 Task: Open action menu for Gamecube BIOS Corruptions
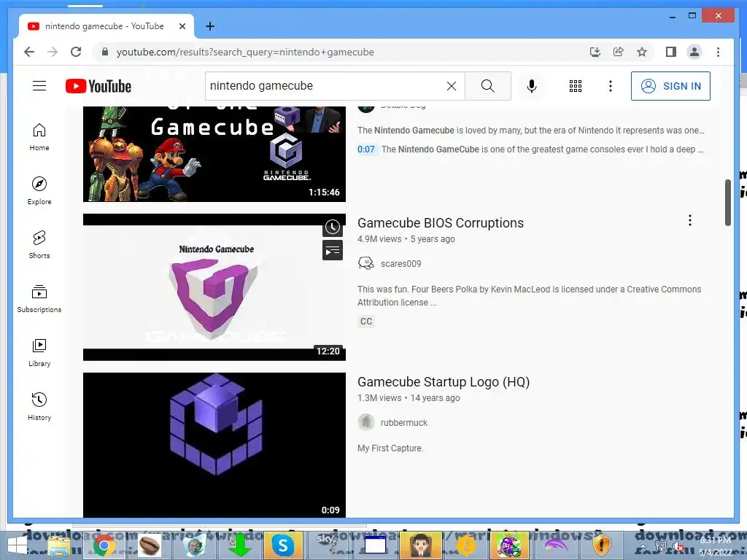[x=689, y=220]
